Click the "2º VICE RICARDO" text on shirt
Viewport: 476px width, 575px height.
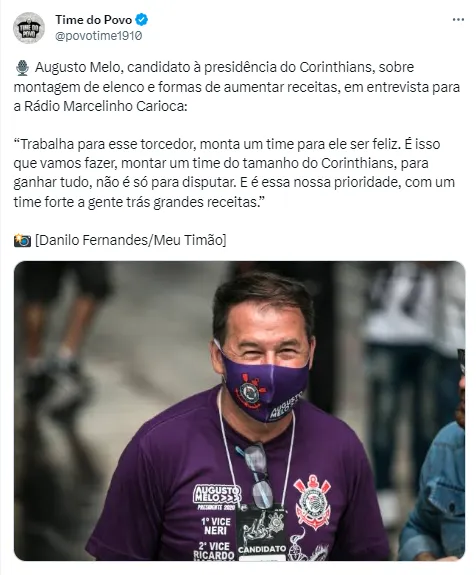(214, 550)
